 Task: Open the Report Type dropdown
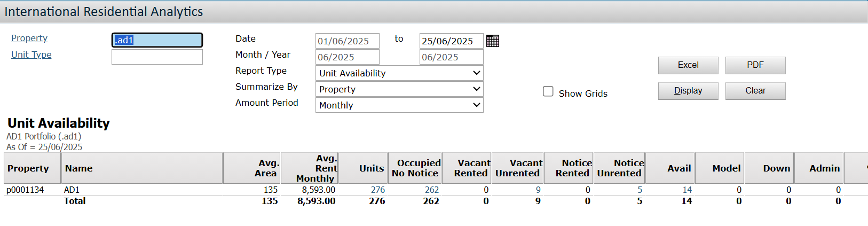[399, 73]
